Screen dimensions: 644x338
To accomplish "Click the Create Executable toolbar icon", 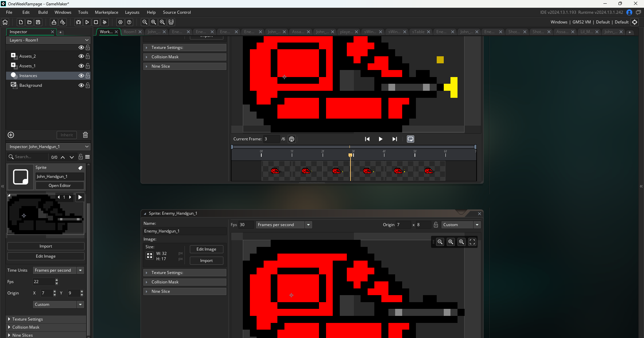I will click(x=54, y=22).
